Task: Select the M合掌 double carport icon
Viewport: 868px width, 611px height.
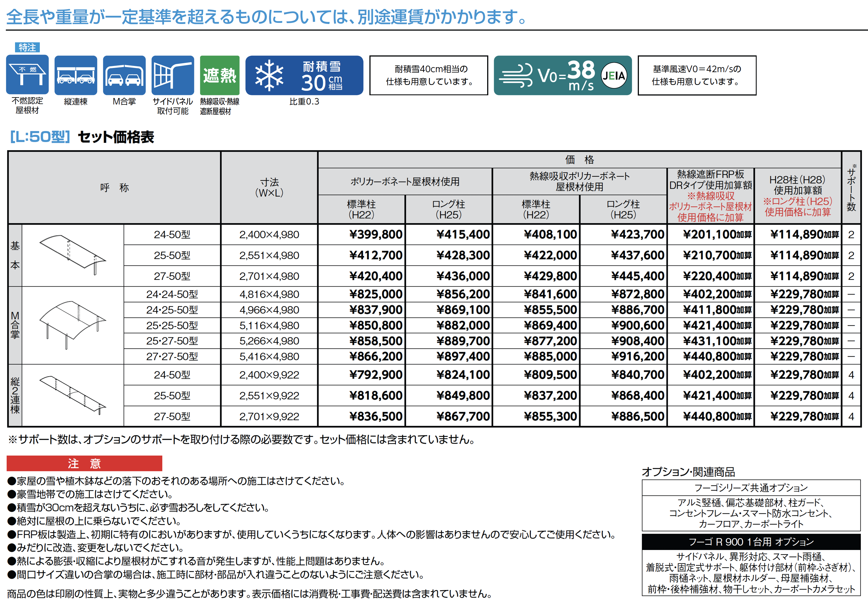Action: click(124, 75)
